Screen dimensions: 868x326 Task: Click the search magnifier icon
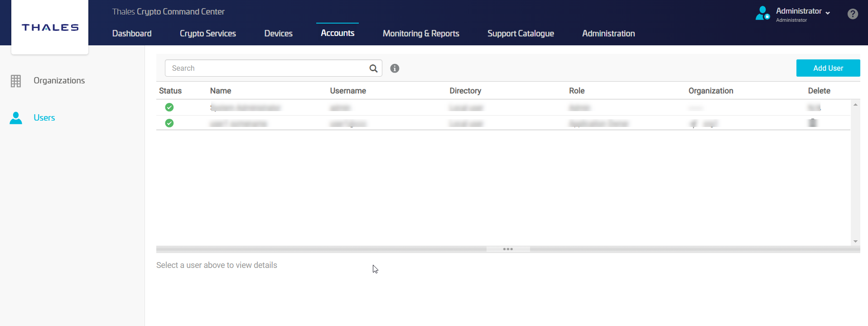(x=373, y=68)
